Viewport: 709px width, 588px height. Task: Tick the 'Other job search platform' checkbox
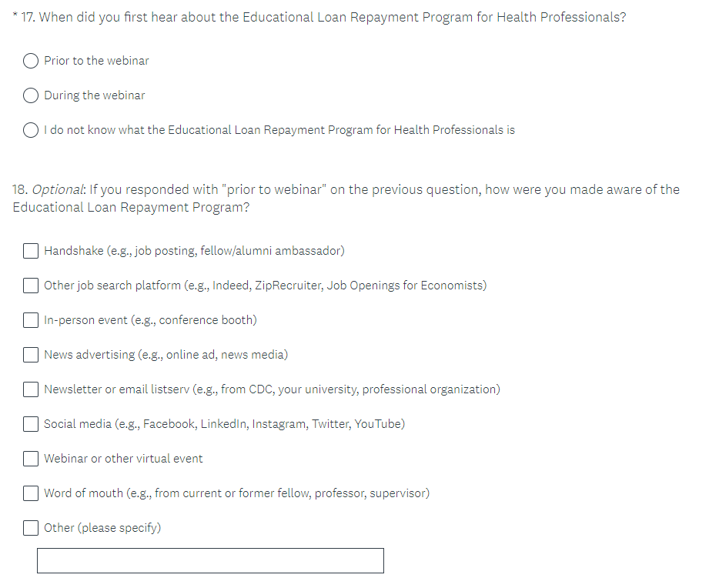pyautogui.click(x=31, y=286)
